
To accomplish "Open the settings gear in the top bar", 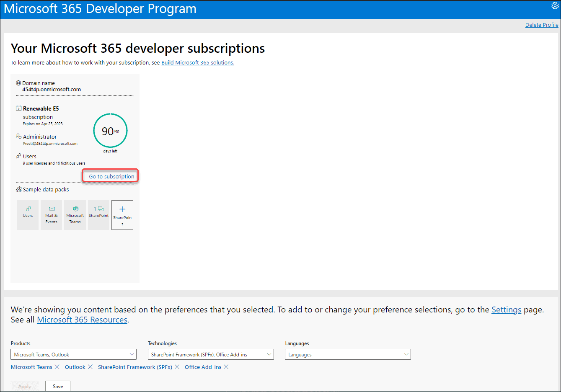I will coord(555,5).
